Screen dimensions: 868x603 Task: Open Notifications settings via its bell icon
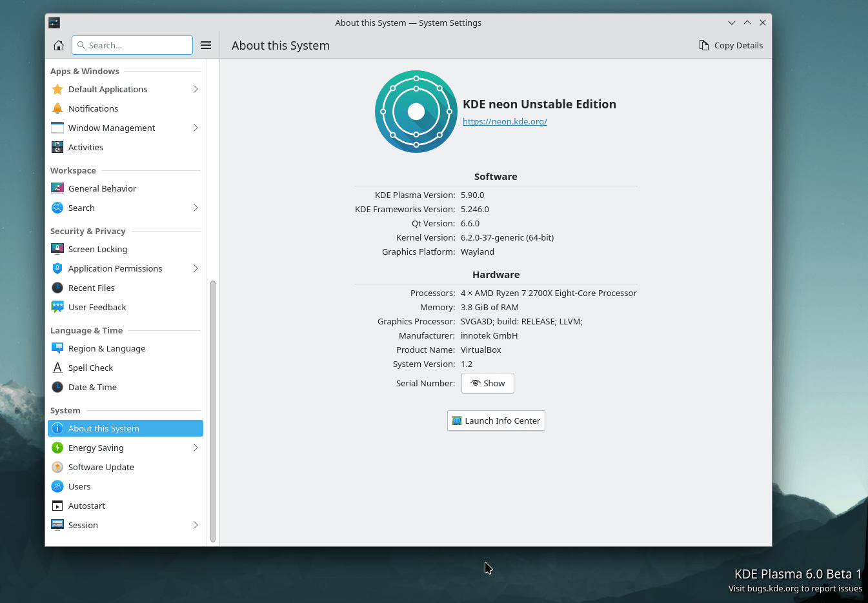[x=57, y=108]
